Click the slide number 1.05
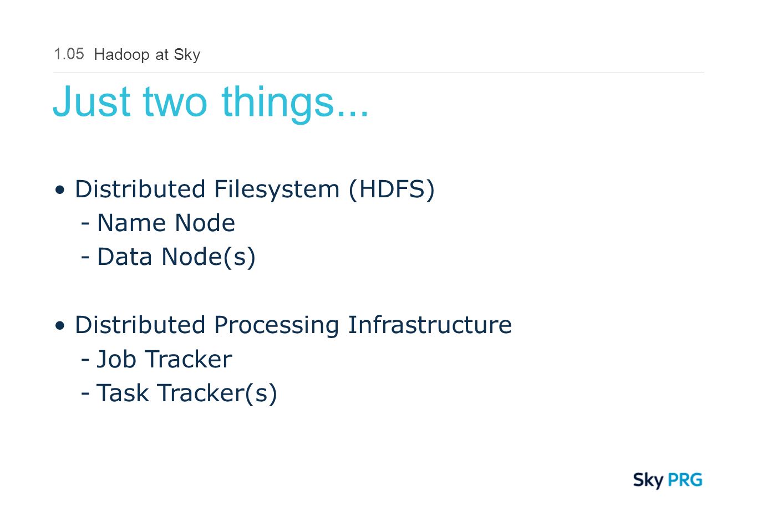 point(69,54)
